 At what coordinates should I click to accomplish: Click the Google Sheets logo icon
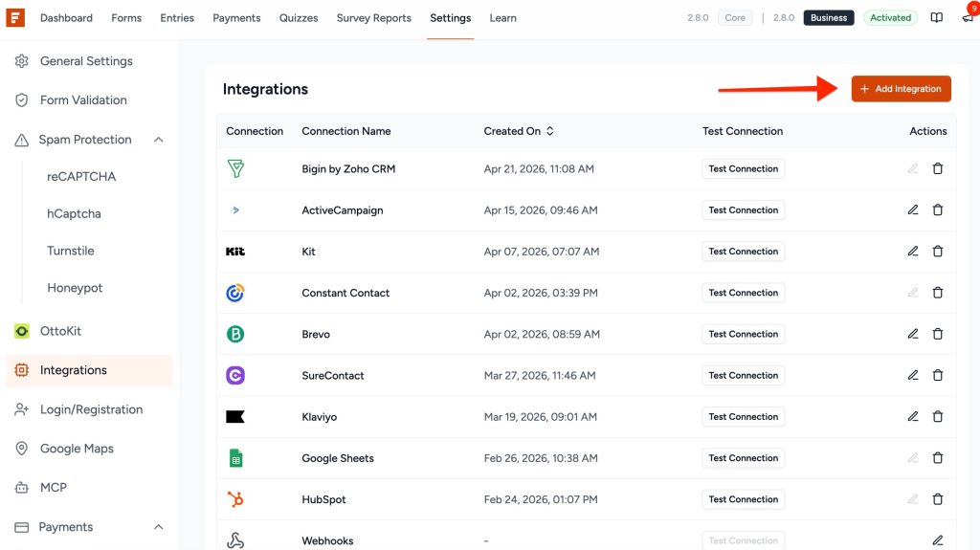coord(235,458)
